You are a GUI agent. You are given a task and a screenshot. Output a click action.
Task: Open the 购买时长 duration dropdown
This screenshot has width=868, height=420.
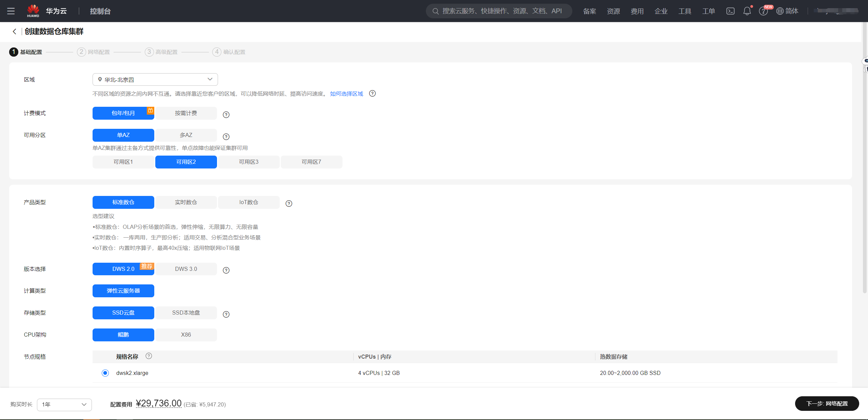click(64, 404)
